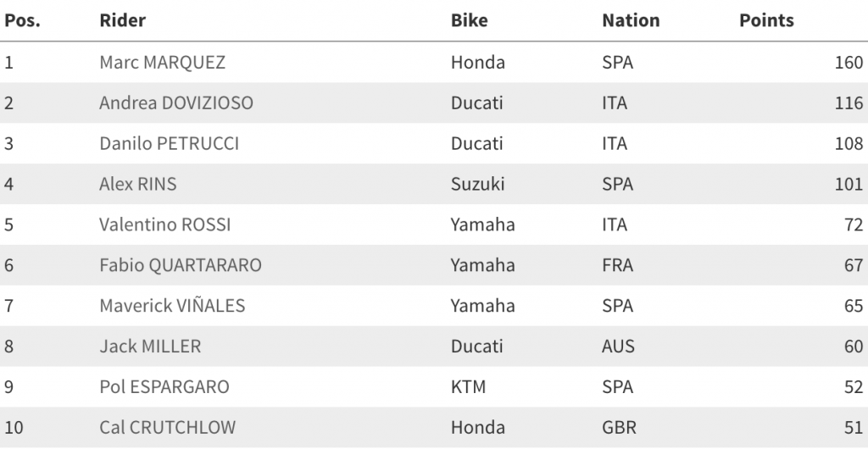The width and height of the screenshot is (868, 449).
Task: Click the Points column header
Action: point(766,20)
